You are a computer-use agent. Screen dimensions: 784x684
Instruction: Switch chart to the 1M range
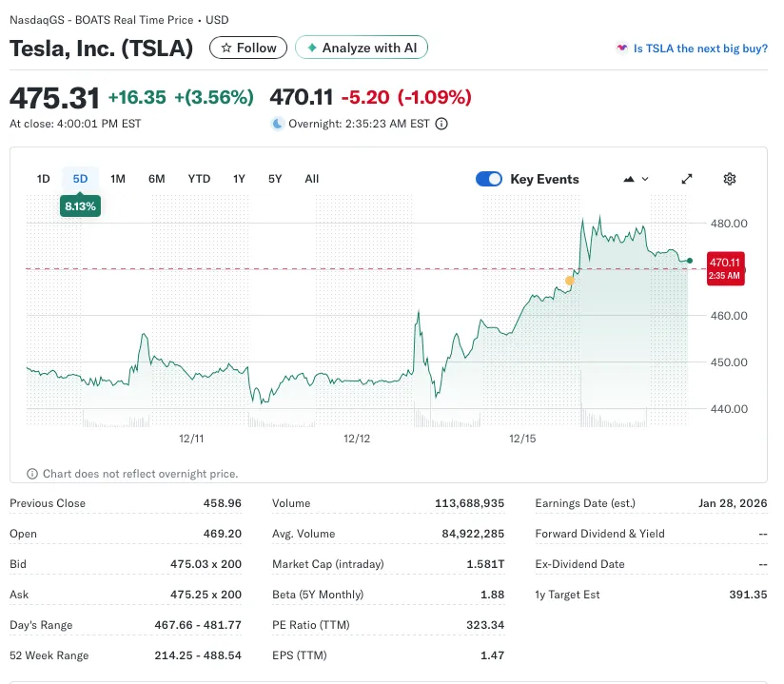118,179
